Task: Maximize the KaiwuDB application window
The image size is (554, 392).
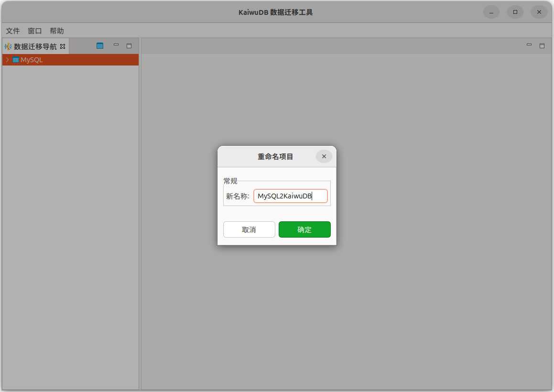Action: tap(515, 12)
